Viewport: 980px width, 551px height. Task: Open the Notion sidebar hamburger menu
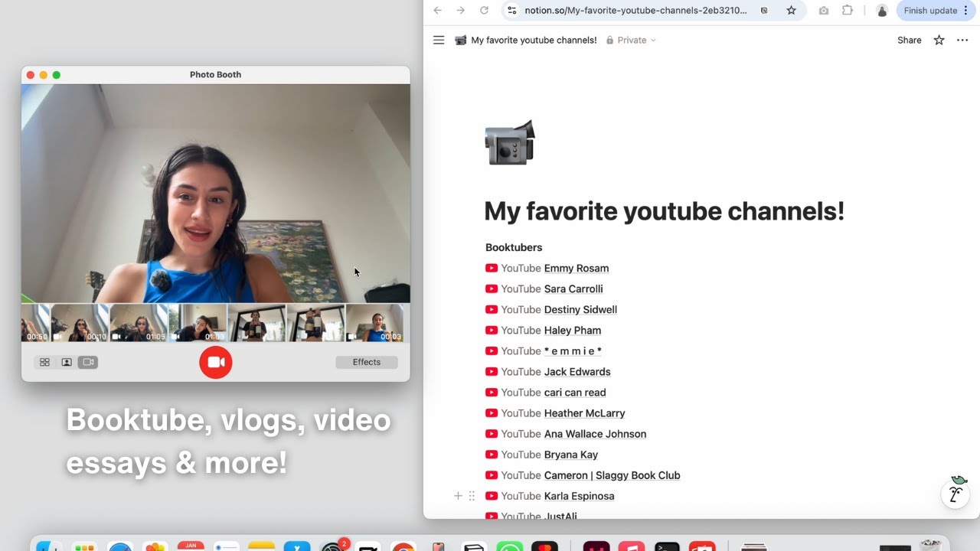[439, 40]
